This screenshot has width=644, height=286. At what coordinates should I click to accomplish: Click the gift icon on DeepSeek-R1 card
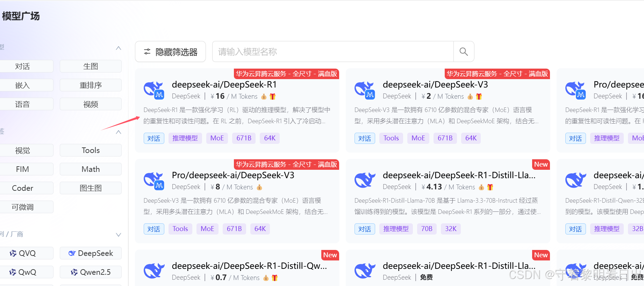(x=273, y=96)
